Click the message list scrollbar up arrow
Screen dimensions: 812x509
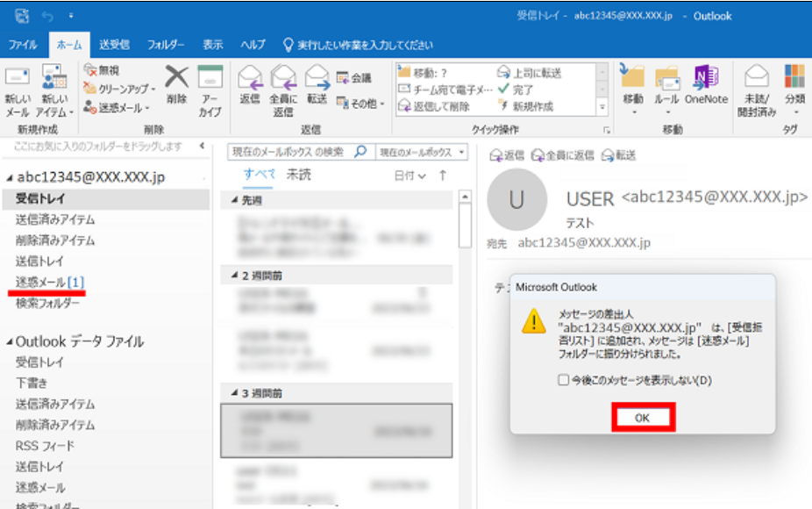[465, 197]
